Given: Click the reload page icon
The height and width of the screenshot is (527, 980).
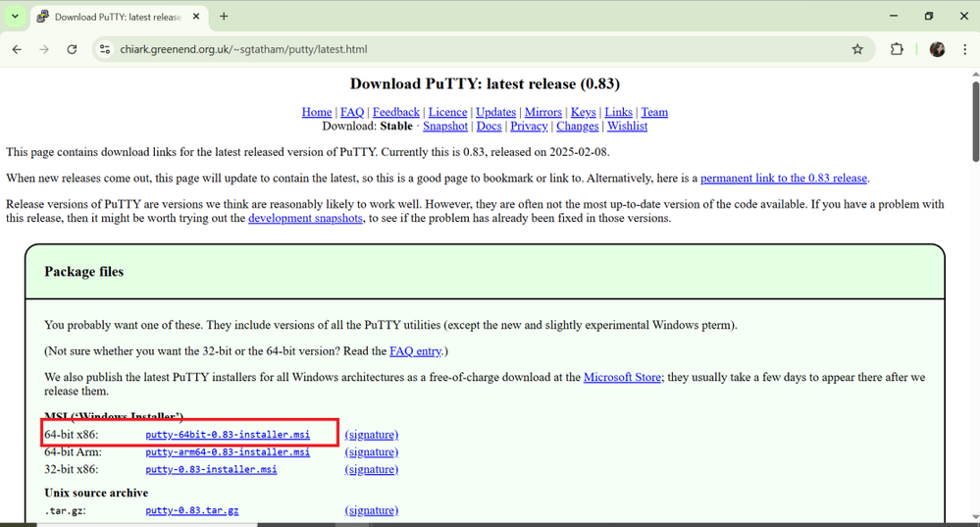Looking at the screenshot, I should 72,49.
